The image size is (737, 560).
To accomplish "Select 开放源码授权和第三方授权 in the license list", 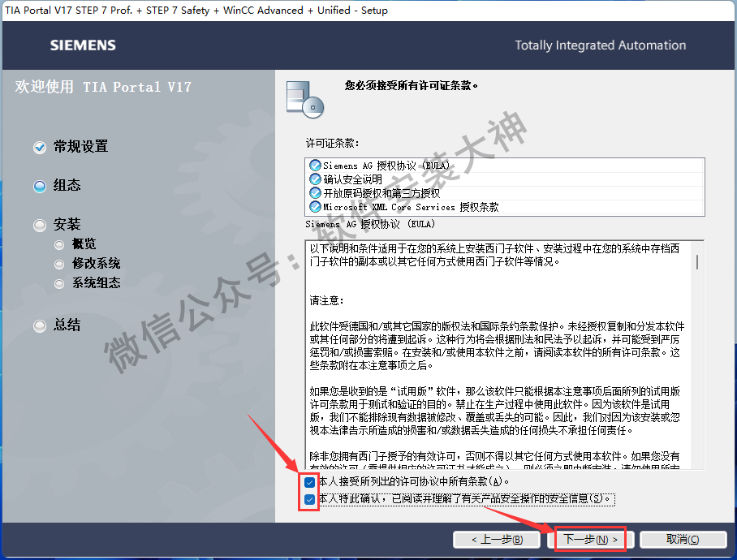I will (504, 193).
